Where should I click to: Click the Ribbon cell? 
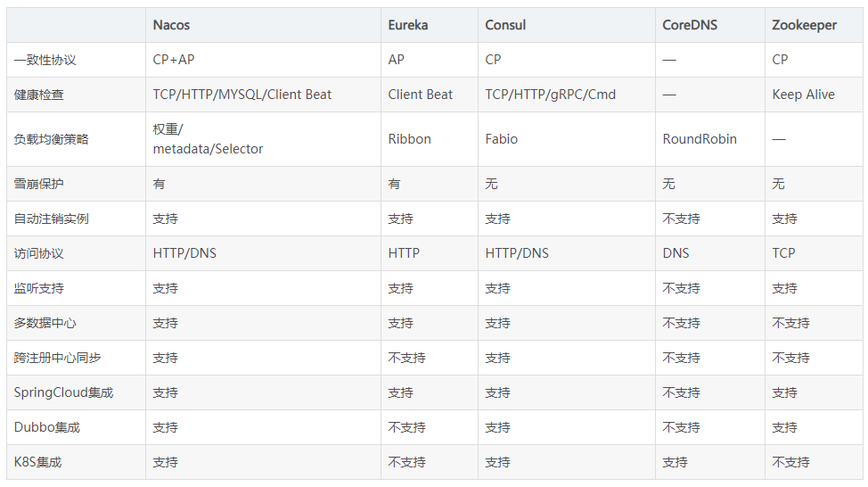(x=410, y=139)
